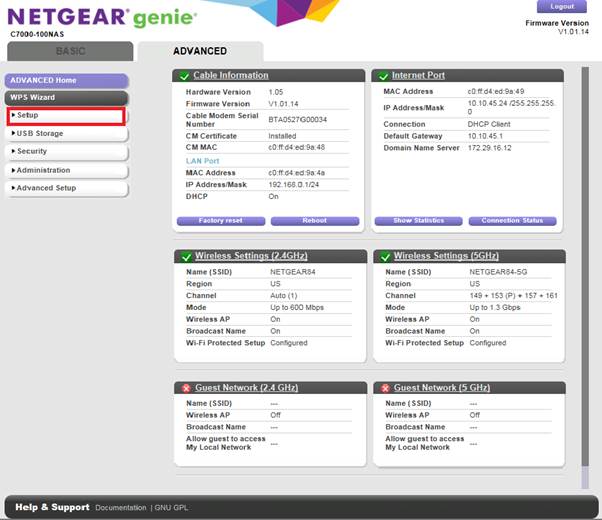Screen dimensions: 602x520
Task: Click the SSID value NETGEAR84
Action: [x=293, y=272]
